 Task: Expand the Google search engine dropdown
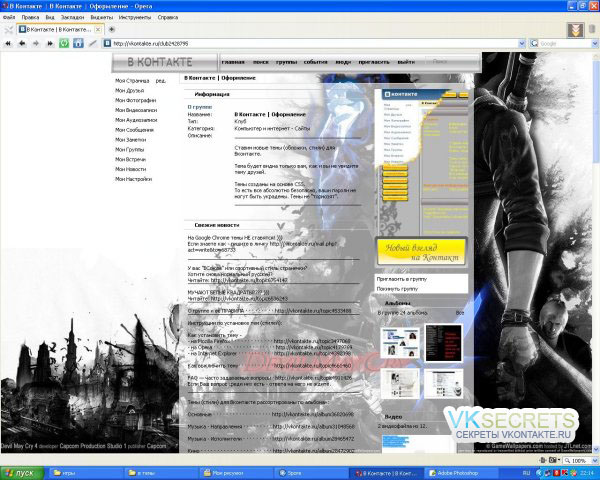click(x=595, y=44)
